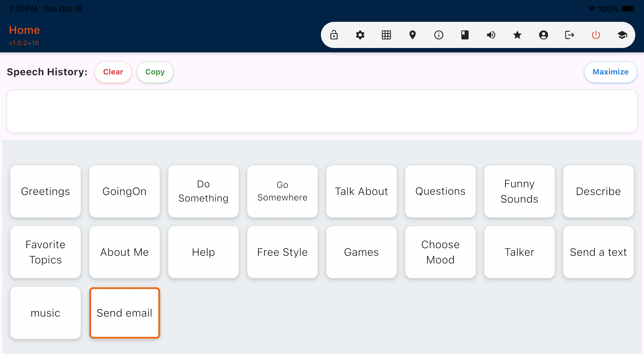
Task: Choose the Go Somewhere tile
Action: click(x=282, y=191)
